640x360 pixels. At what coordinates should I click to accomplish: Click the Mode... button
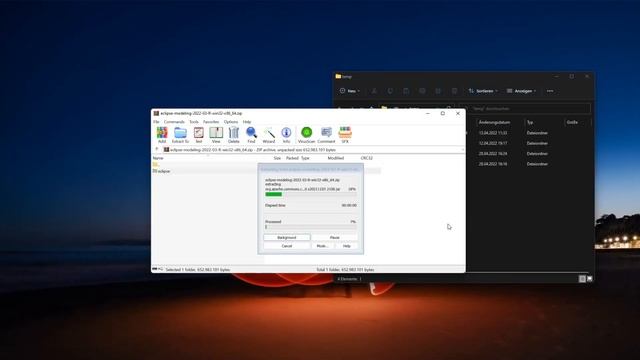pyautogui.click(x=322, y=246)
